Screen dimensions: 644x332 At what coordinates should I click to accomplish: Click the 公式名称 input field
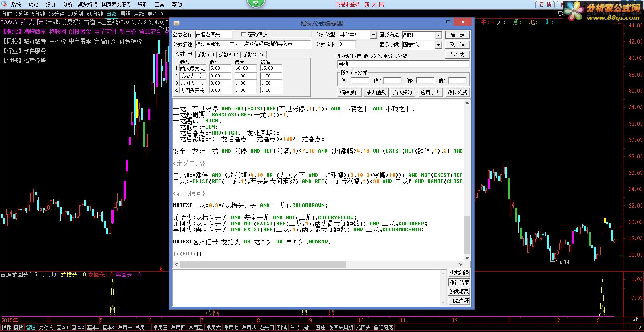pos(214,35)
